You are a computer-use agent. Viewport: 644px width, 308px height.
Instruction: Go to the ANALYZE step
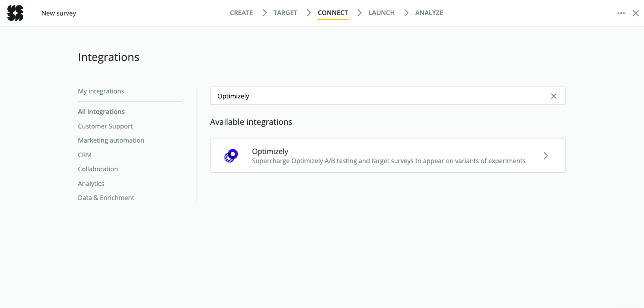tap(429, 13)
